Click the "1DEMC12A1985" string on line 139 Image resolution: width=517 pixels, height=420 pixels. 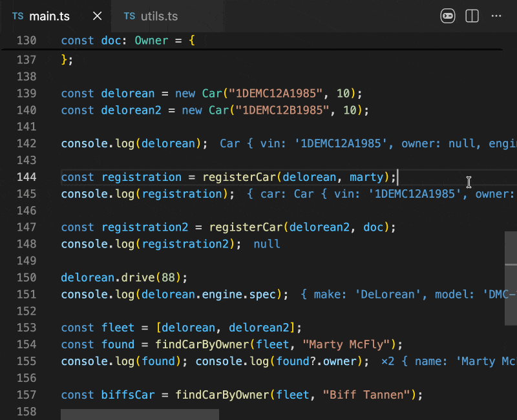click(275, 93)
